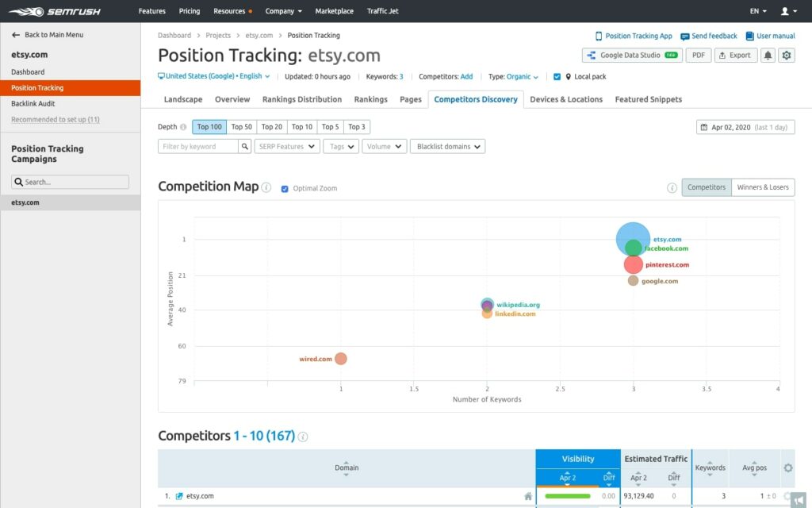812x508 pixels.
Task: Sort by the Avg pos column
Action: [x=754, y=468]
